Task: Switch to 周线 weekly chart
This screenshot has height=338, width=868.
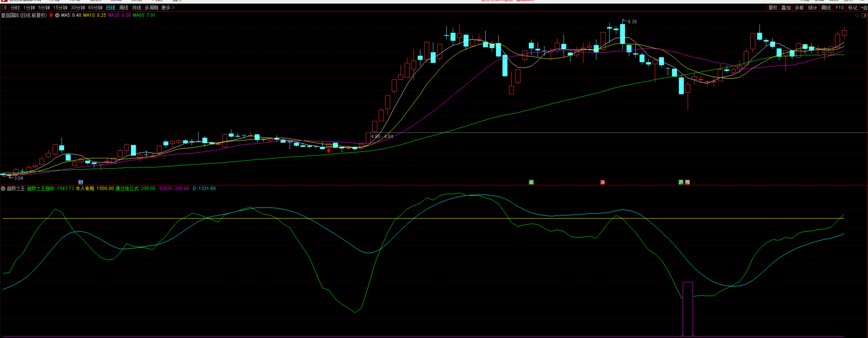Action: (x=124, y=7)
